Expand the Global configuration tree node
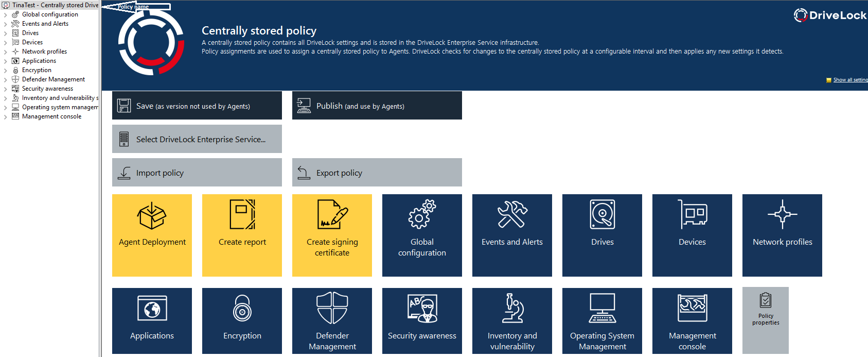868x357 pixels. coord(6,15)
